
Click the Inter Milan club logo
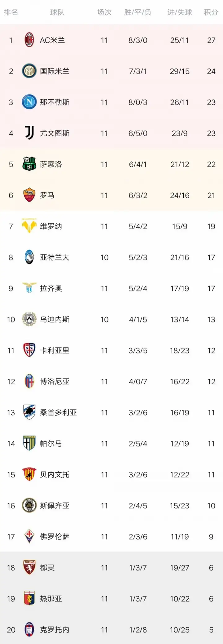coord(29,71)
